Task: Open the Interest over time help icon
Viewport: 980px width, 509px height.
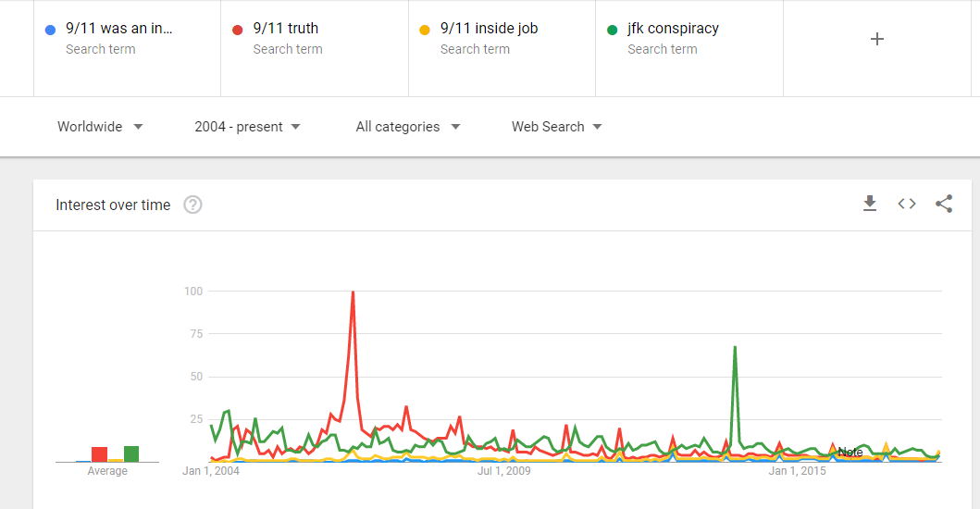Action: pos(192,205)
